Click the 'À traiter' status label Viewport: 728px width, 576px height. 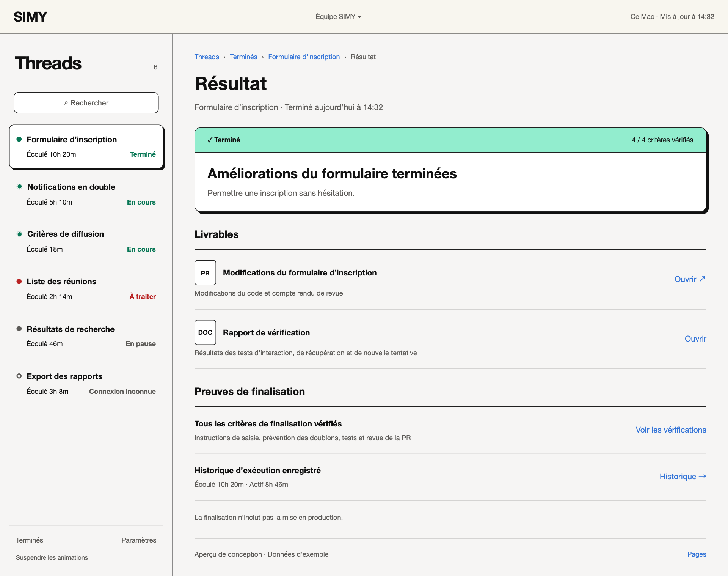[x=143, y=297]
